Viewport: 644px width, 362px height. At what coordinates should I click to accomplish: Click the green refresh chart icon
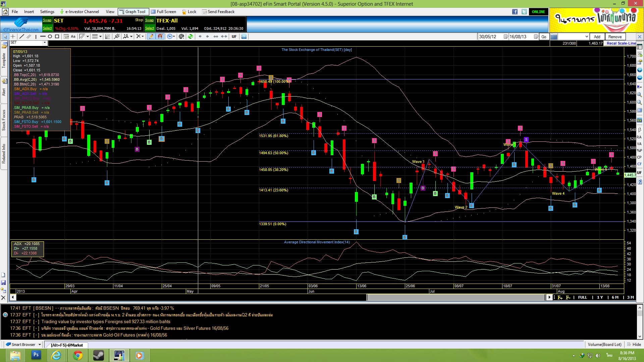click(191, 37)
